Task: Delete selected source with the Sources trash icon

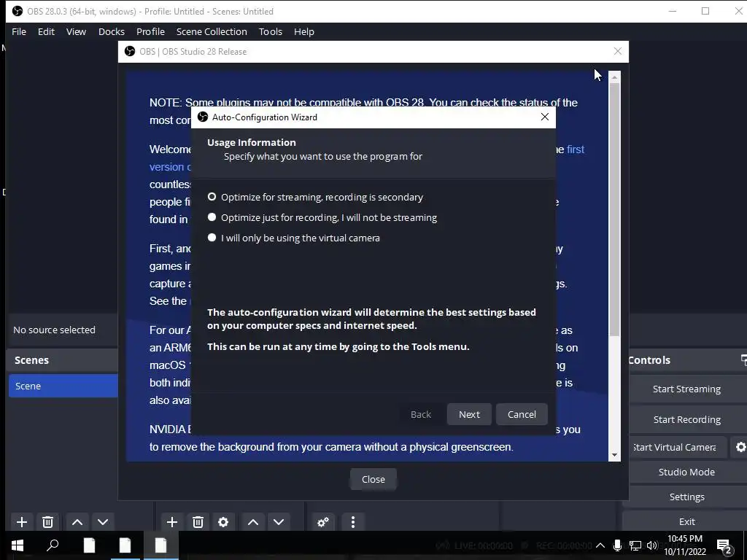Action: (198, 522)
